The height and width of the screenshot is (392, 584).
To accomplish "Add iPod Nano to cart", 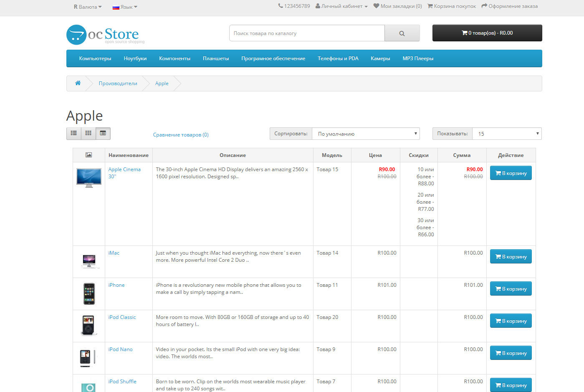I will [x=511, y=353].
